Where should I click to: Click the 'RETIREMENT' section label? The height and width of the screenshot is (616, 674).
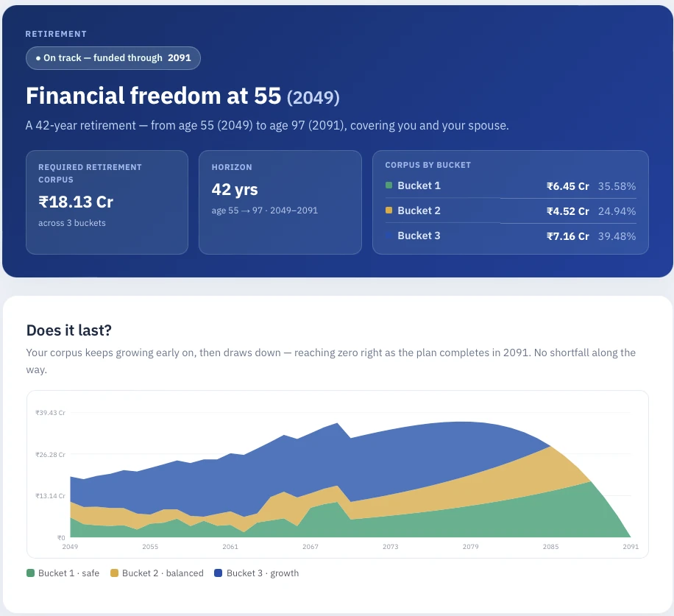tap(56, 34)
